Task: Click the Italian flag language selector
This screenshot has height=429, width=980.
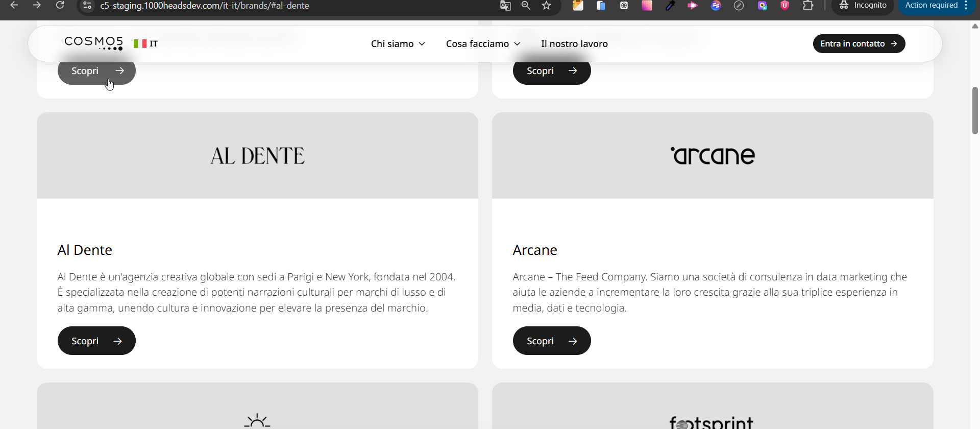Action: [x=145, y=44]
